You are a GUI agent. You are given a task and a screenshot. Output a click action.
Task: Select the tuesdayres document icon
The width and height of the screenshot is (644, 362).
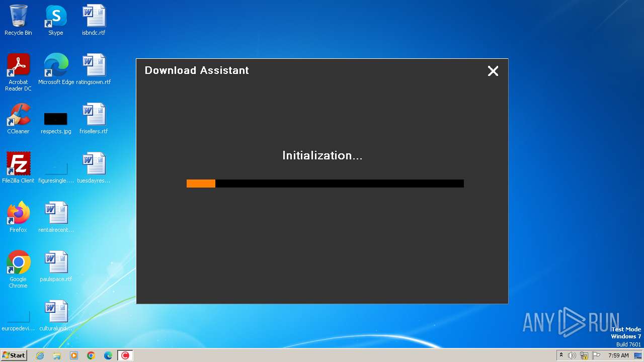[94, 168]
